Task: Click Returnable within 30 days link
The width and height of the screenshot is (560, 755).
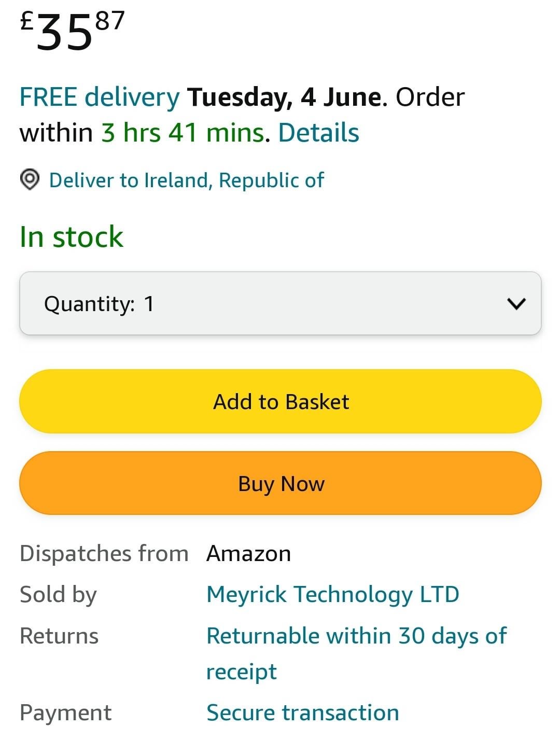Action: pyautogui.click(x=356, y=636)
